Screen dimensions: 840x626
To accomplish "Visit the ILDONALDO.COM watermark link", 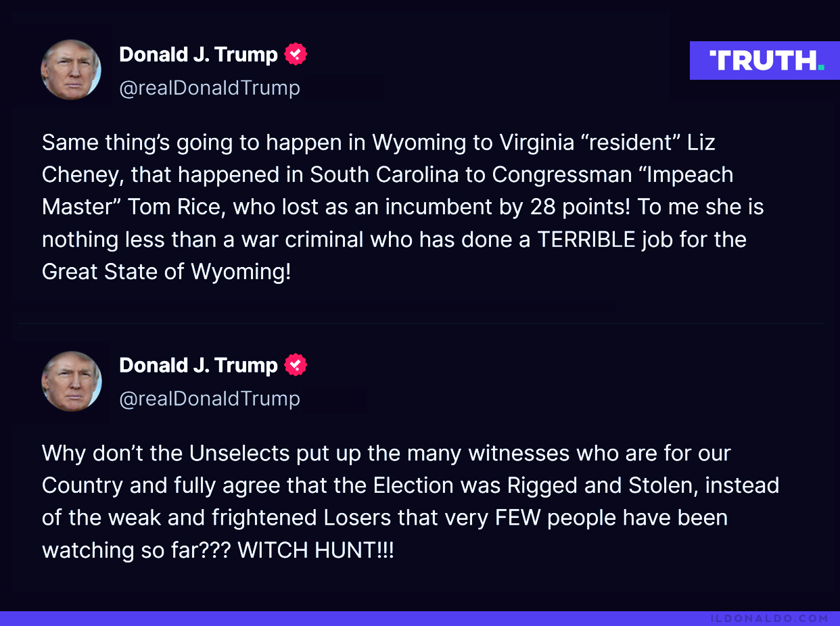I will coord(770,618).
